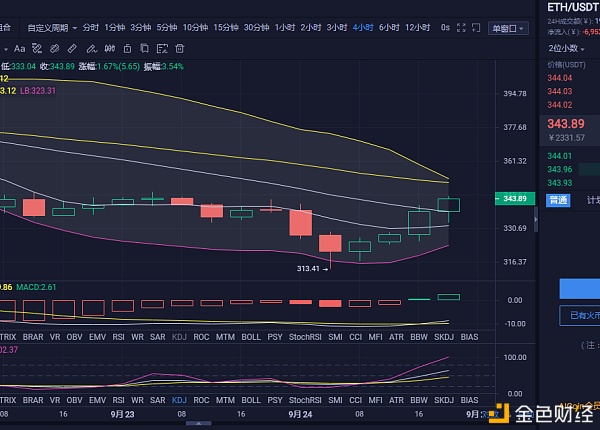Click the 313.41 low price marker
The image size is (600, 430).
click(312, 269)
